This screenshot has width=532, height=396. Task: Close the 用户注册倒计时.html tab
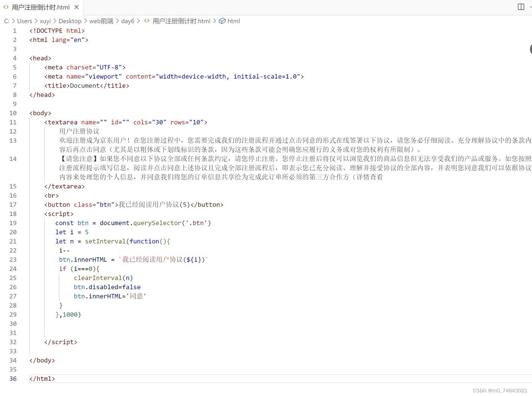click(x=76, y=7)
